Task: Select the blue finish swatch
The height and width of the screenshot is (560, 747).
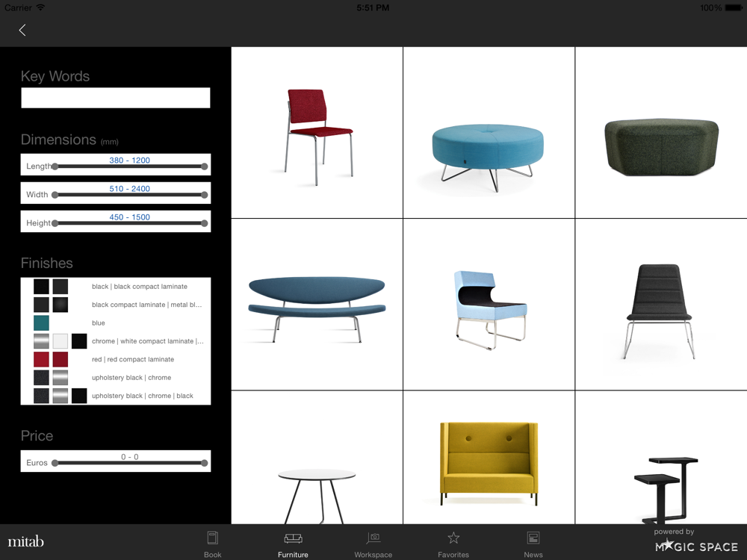Action: click(x=41, y=323)
